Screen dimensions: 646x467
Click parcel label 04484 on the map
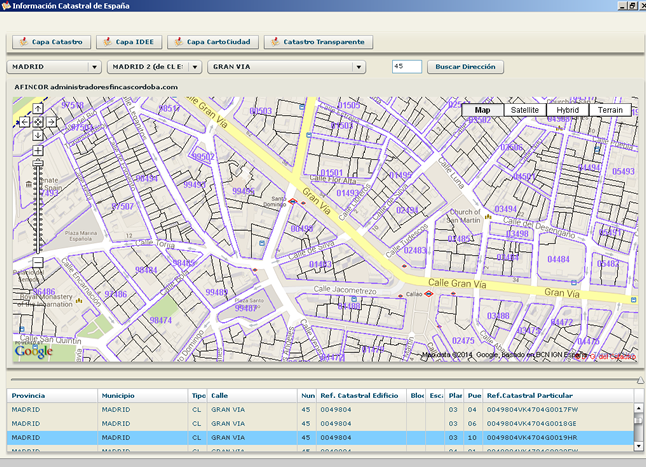(x=558, y=259)
